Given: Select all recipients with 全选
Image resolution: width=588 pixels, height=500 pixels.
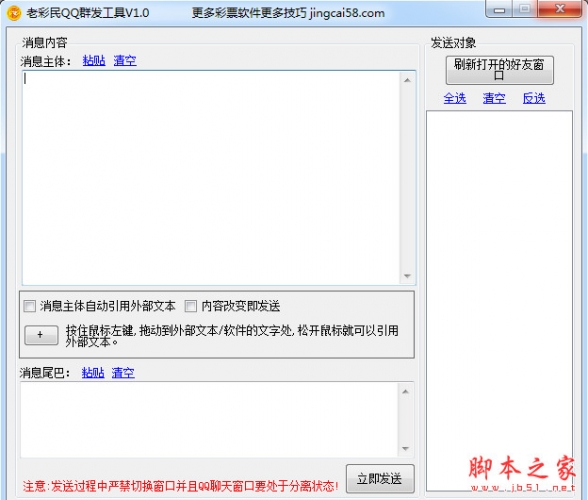Looking at the screenshot, I should pos(455,98).
